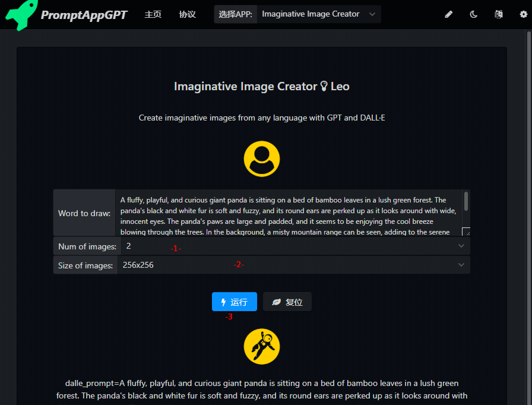Image resolution: width=532 pixels, height=405 pixels.
Task: Click the 'Create imaginative images' subtitle text
Action: 262,118
